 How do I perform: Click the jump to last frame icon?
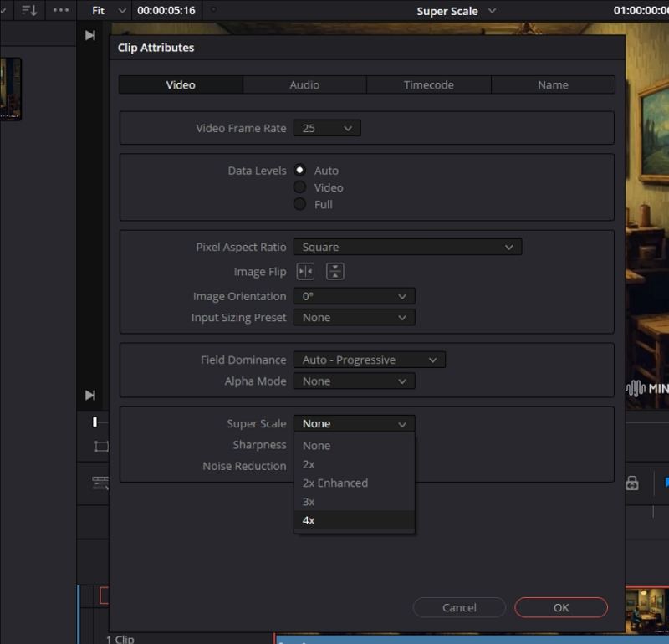[x=90, y=34]
